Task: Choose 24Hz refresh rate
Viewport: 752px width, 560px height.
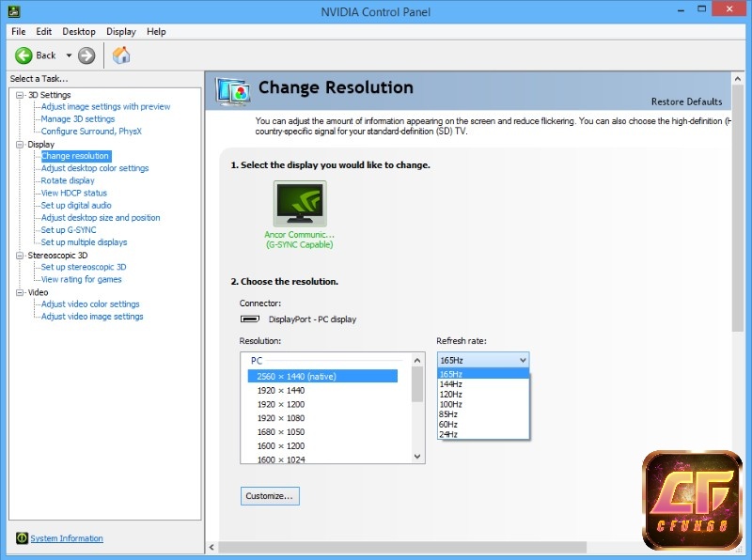Action: tap(483, 434)
